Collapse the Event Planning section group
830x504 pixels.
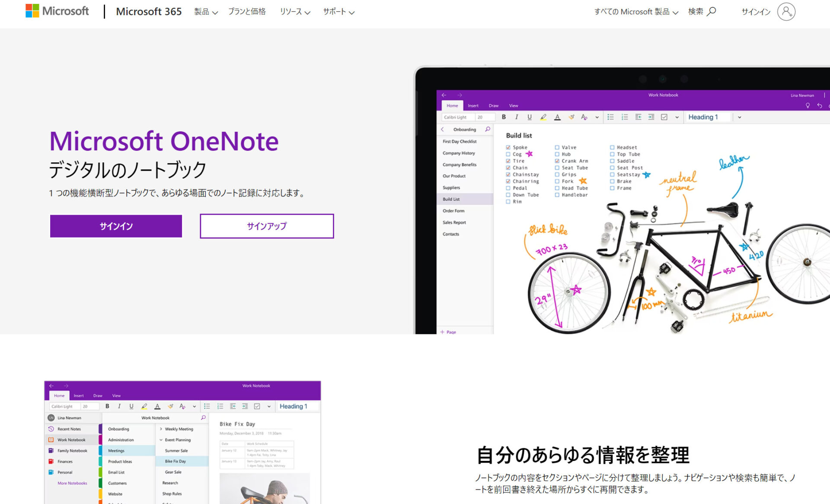click(161, 440)
